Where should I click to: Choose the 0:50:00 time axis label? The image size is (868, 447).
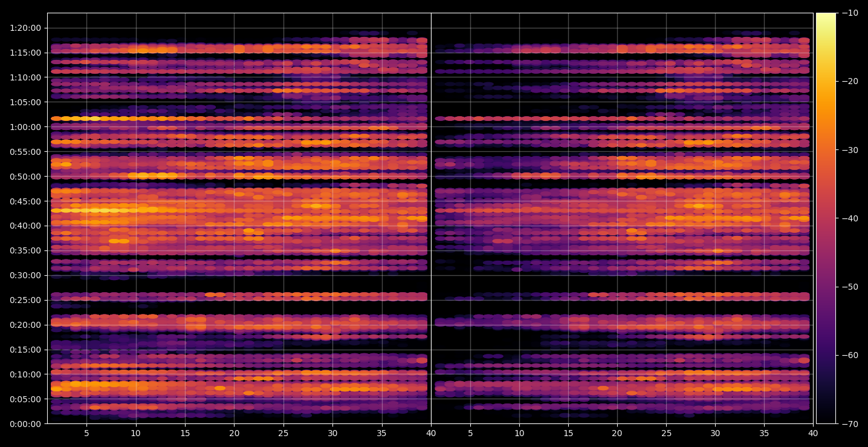[x=25, y=177]
